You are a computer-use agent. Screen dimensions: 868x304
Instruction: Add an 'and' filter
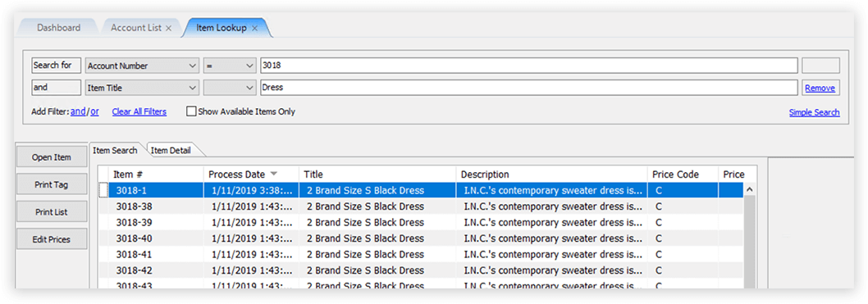[78, 111]
